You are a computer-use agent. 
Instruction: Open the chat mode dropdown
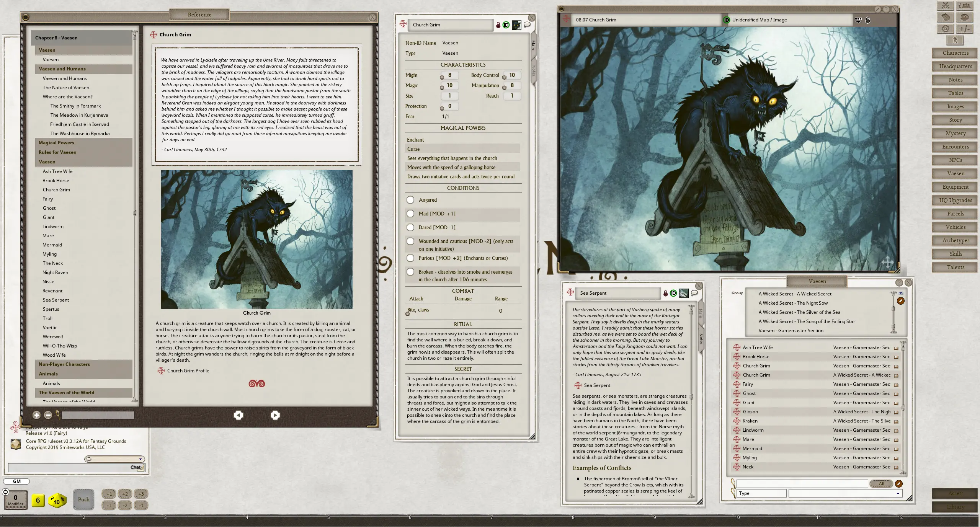[114, 459]
